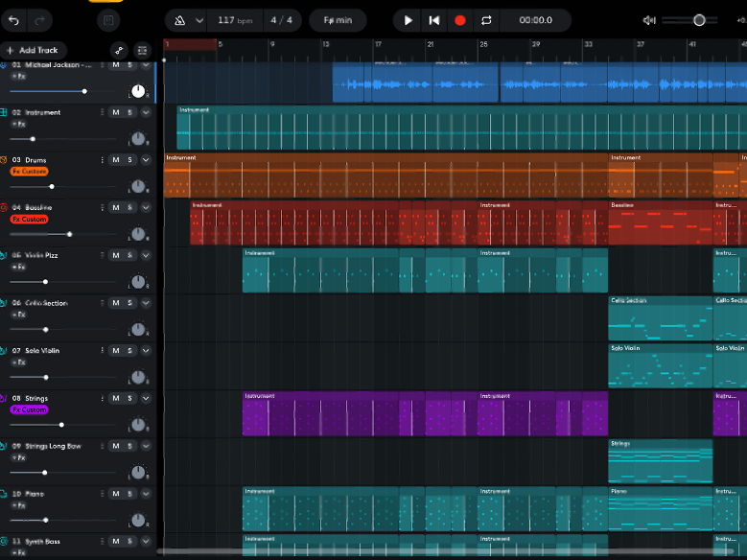
Task: Click the redo arrow icon
Action: point(39,20)
